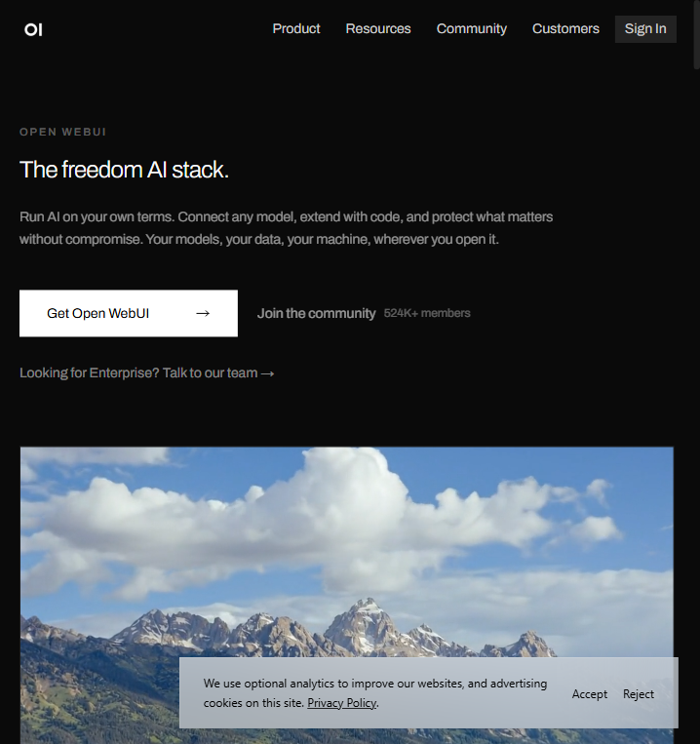Click the Sign In button
This screenshot has height=744, width=700.
tap(645, 29)
